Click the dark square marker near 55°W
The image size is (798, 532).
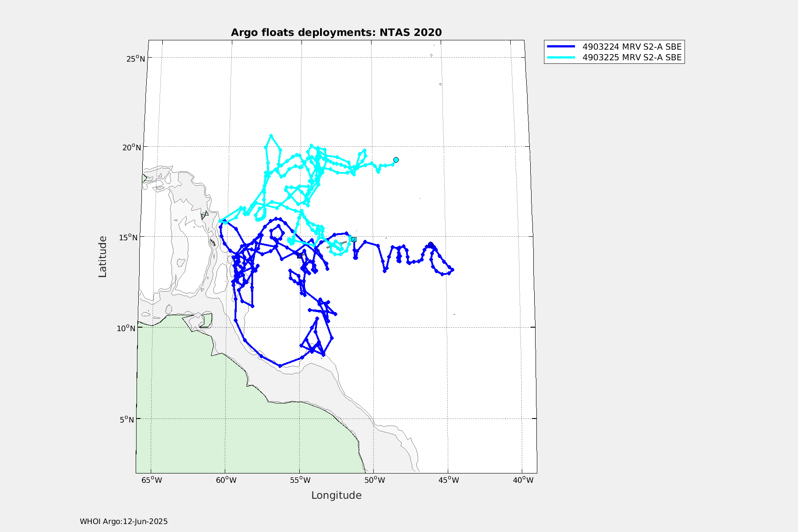click(x=300, y=255)
